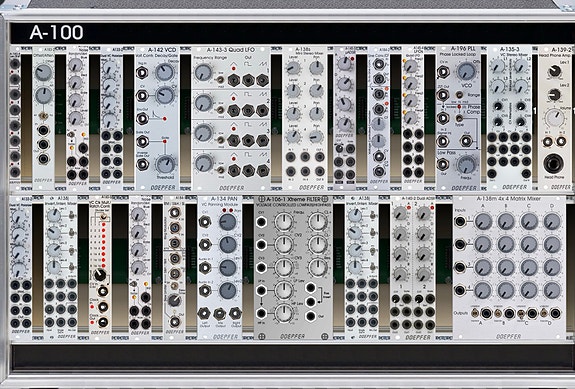This screenshot has width=575, height=389.
Task: Turn HP Lev knob on A-106-1 Xtreme Filter
Action: pyautogui.click(x=284, y=313)
